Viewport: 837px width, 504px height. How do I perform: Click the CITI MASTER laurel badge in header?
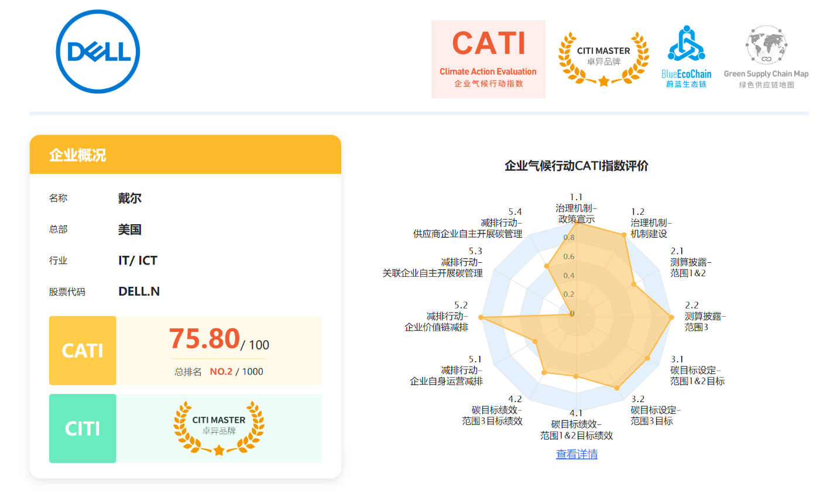tap(603, 59)
